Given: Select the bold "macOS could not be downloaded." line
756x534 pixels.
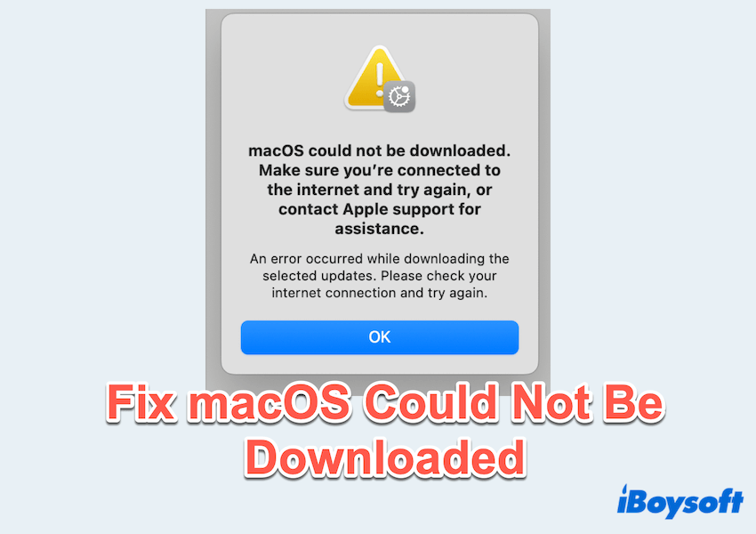Looking at the screenshot, I should [380, 151].
